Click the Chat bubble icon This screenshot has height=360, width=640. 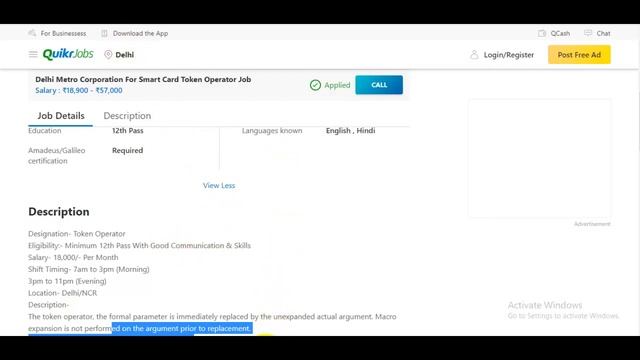(588, 33)
